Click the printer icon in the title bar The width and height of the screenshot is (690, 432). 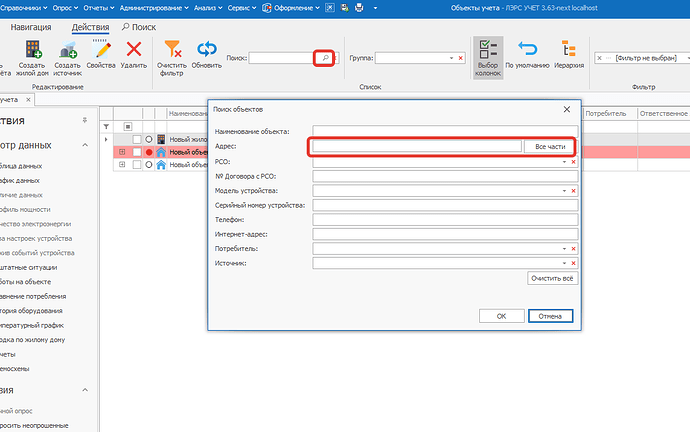pyautogui.click(x=359, y=7)
